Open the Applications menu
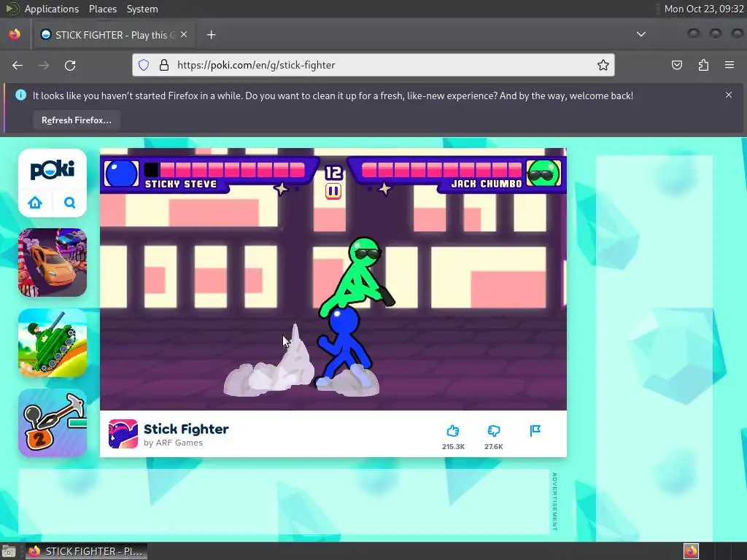This screenshot has height=560, width=747. pos(52,9)
